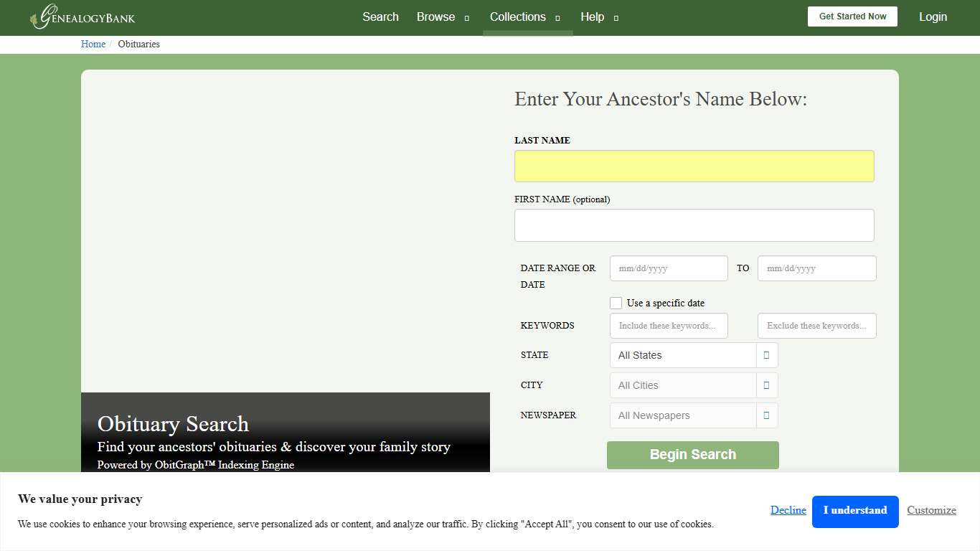
Task: Follow the Home breadcrumb link
Action: pyautogui.click(x=93, y=44)
